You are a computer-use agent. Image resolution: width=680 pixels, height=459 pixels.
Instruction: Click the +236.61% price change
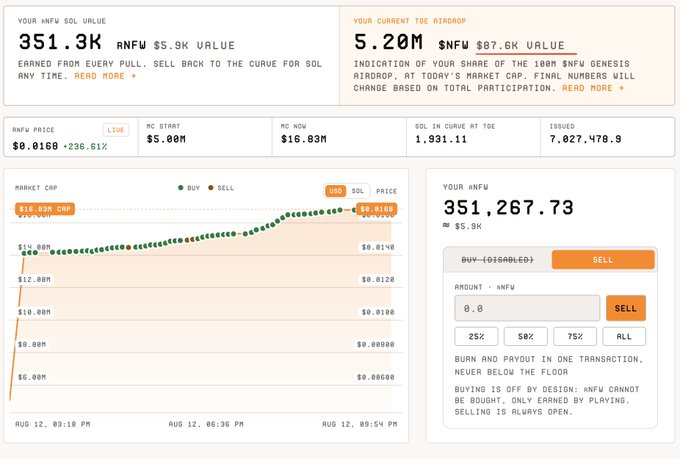point(85,146)
